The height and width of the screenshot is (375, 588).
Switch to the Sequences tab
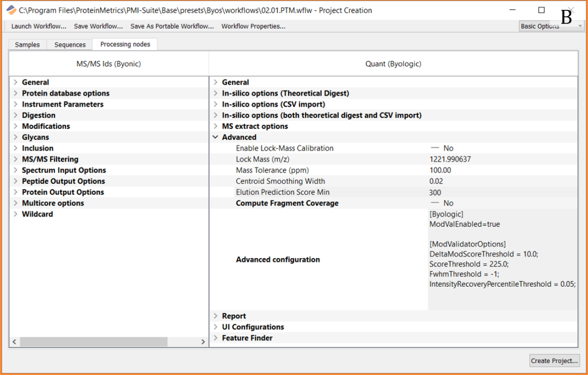pos(70,45)
